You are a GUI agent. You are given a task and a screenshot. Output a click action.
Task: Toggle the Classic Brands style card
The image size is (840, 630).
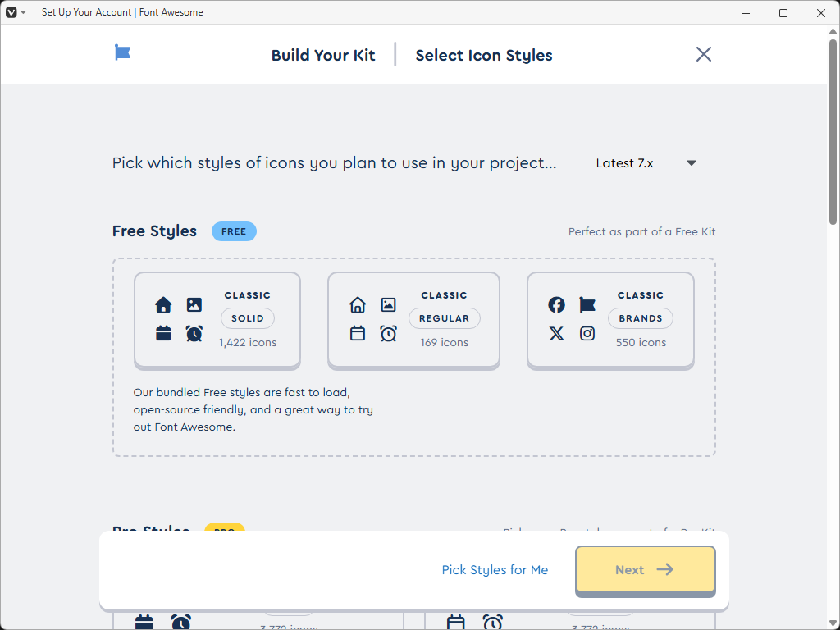point(610,319)
